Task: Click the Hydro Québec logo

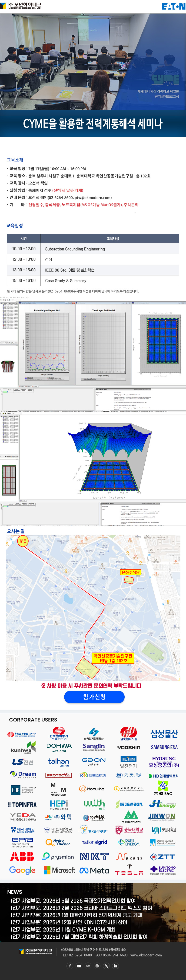Action: pyautogui.click(x=58, y=842)
